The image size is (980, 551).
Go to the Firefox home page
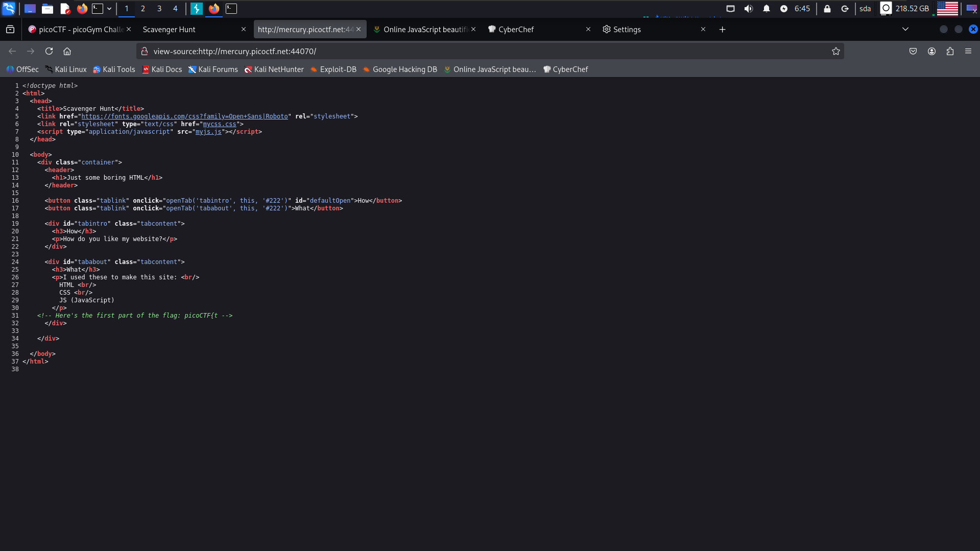pyautogui.click(x=67, y=51)
